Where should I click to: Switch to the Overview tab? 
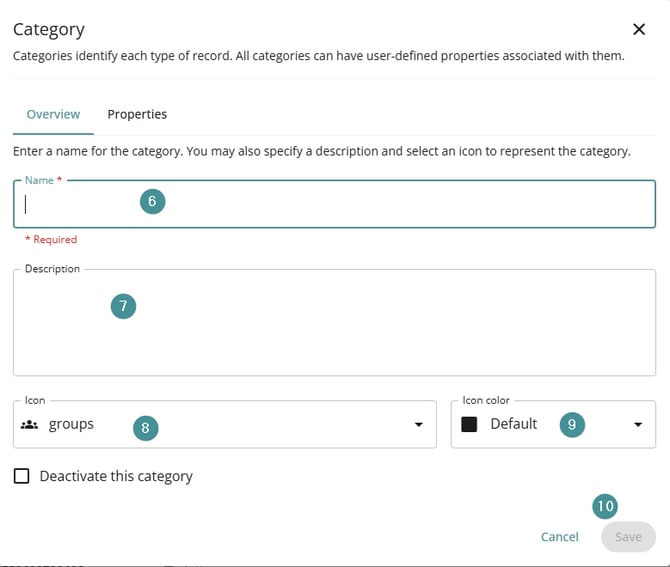(53, 114)
